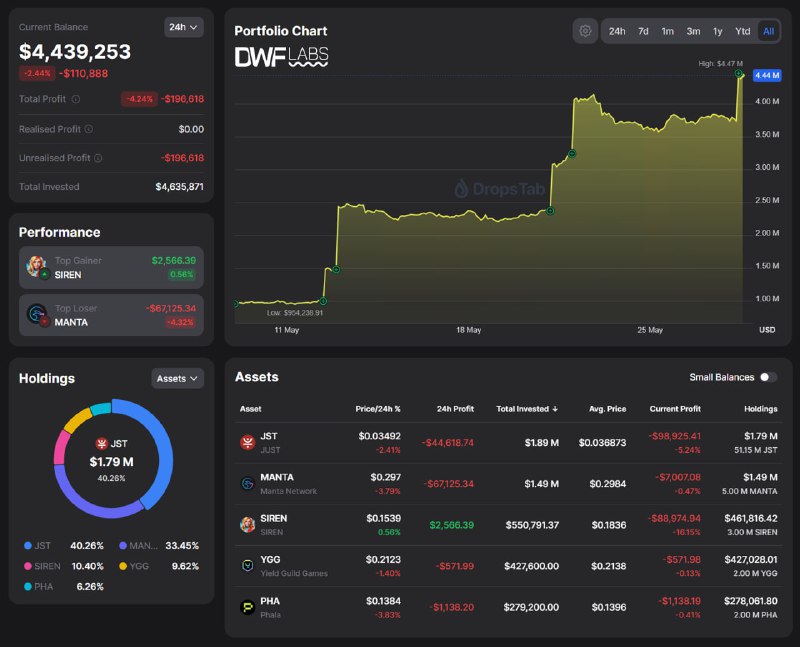Click the 18 May date axis label

point(468,330)
